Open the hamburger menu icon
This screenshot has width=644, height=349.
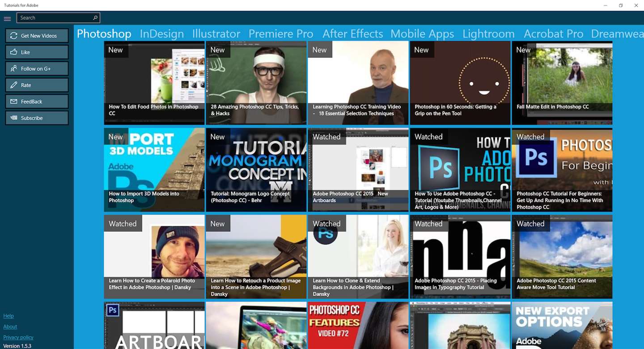tap(7, 18)
